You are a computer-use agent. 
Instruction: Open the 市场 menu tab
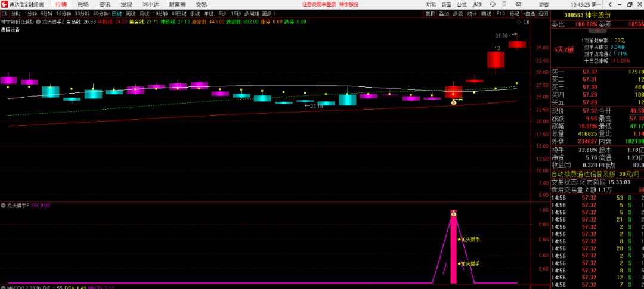tap(83, 4)
